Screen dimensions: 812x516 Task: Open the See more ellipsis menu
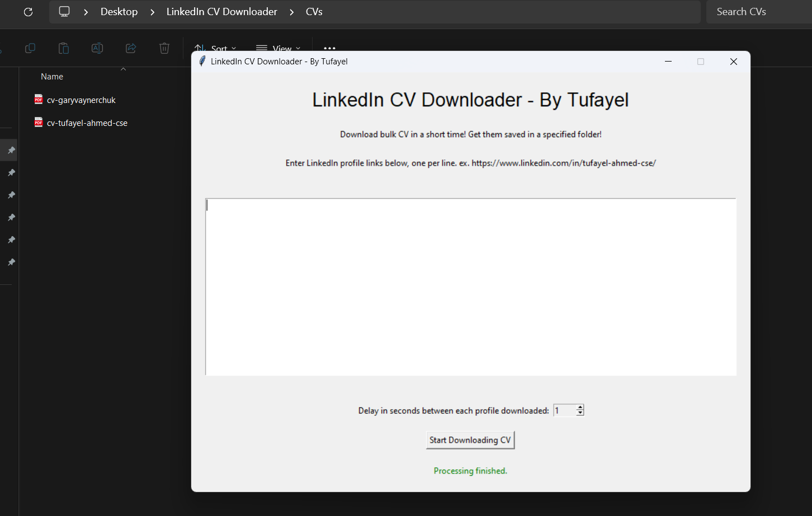[329, 48]
